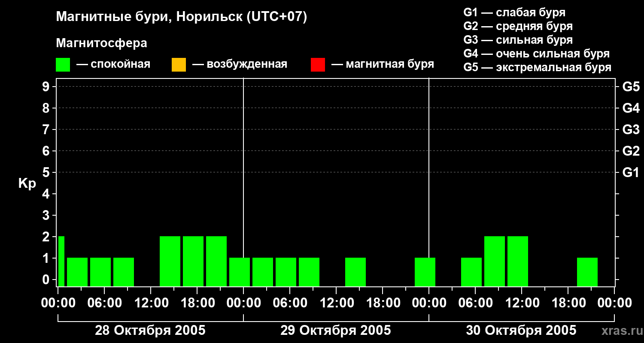Select the 'G1 — слабая буря' legend line
This screenshot has width=644, height=343.
tap(514, 12)
